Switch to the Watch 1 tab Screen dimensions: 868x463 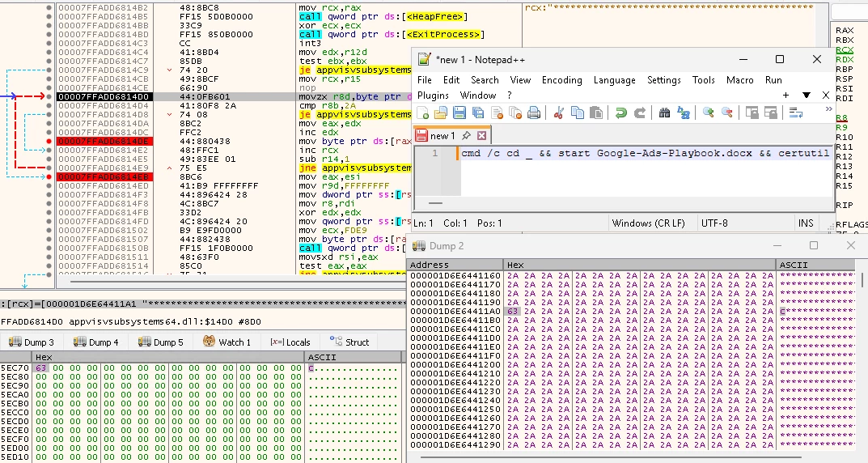(x=227, y=342)
